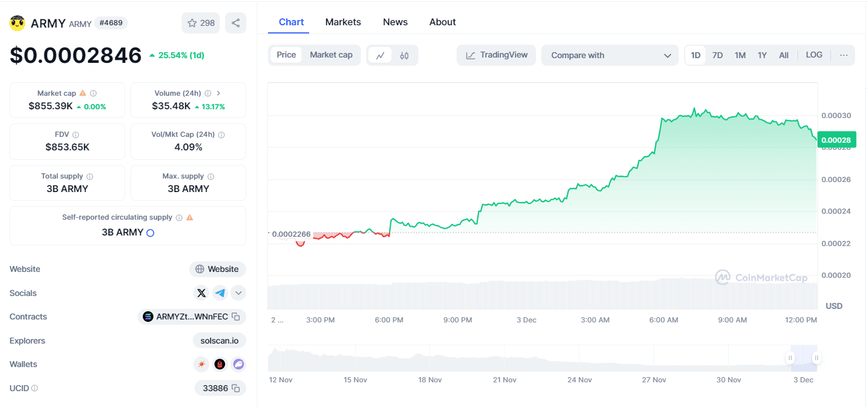Open the chart more options menu
The width and height of the screenshot is (868, 407).
(x=844, y=55)
